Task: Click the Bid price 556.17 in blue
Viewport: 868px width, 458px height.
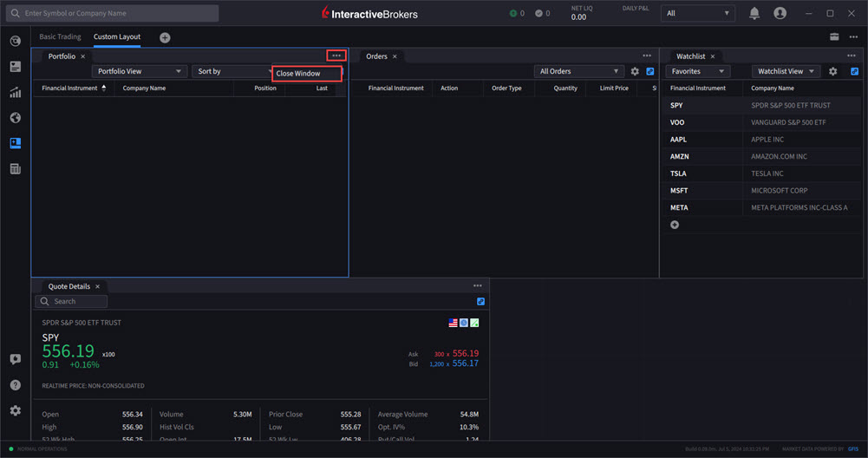Action: pos(466,363)
